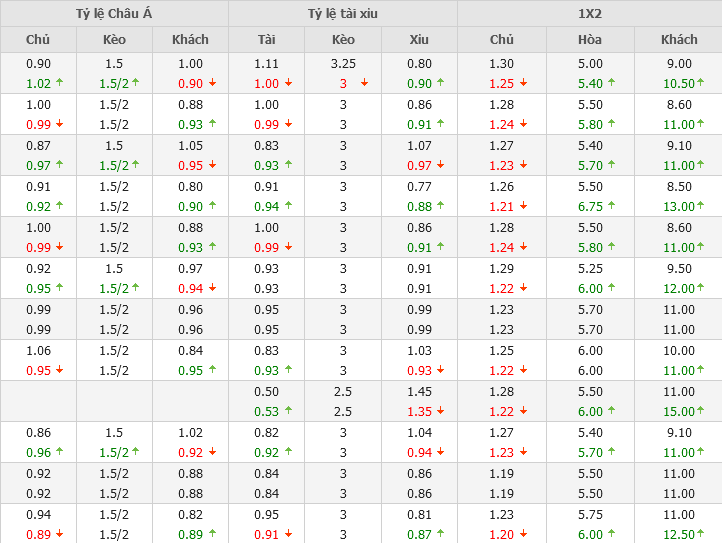Click the 1.45 Xiu odds cell
Viewport: 722px width, 543px height.
click(419, 391)
